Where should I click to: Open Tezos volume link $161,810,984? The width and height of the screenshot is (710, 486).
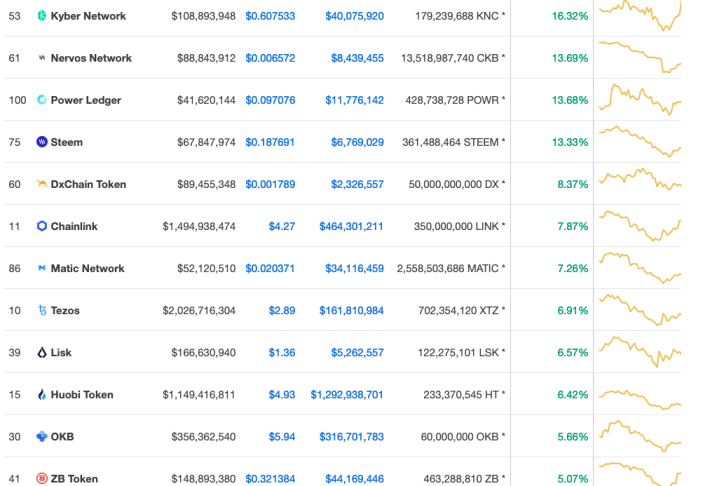tap(351, 310)
